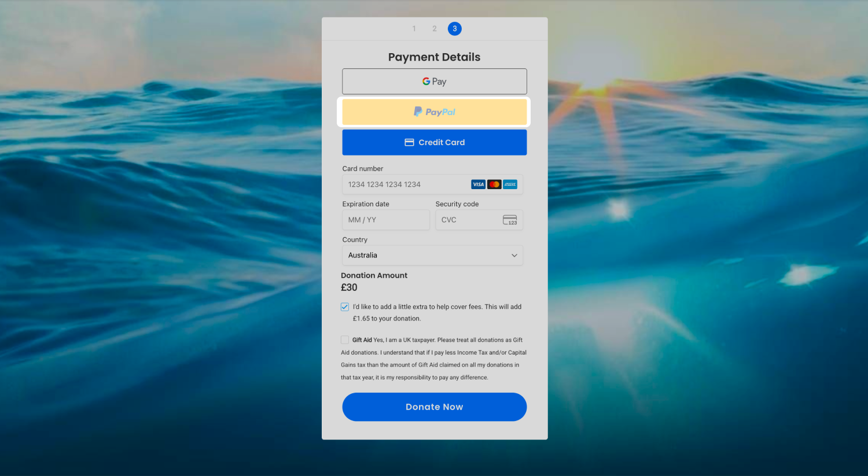The height and width of the screenshot is (476, 868).
Task: Uncheck the cover fees checkbox
Action: point(345,307)
